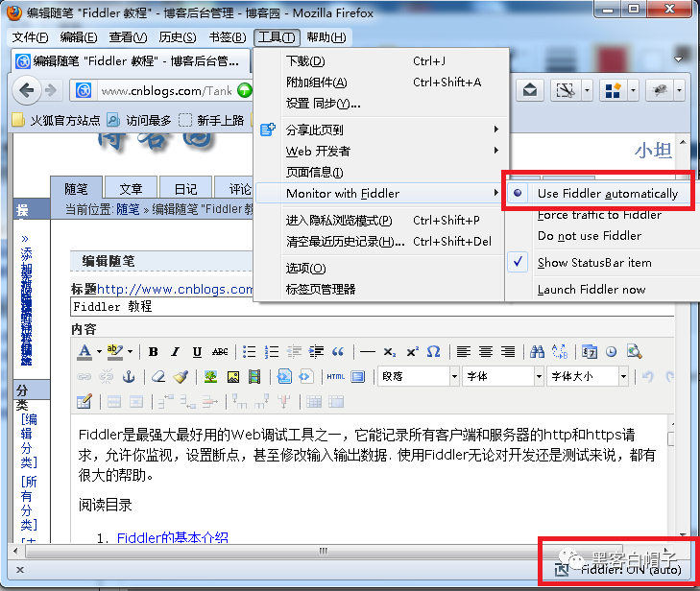
Task: Apply subscript formatting
Action: click(x=389, y=352)
